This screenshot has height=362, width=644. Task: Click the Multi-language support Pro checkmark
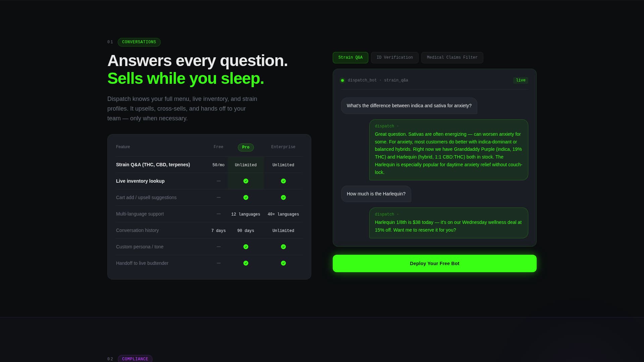click(x=246, y=214)
